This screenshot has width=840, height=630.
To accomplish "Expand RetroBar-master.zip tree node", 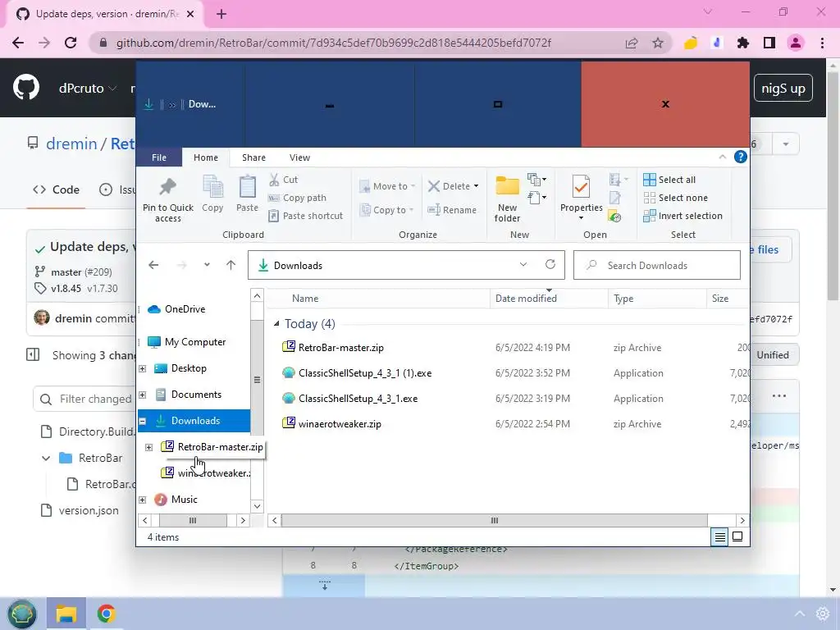I will [x=149, y=447].
